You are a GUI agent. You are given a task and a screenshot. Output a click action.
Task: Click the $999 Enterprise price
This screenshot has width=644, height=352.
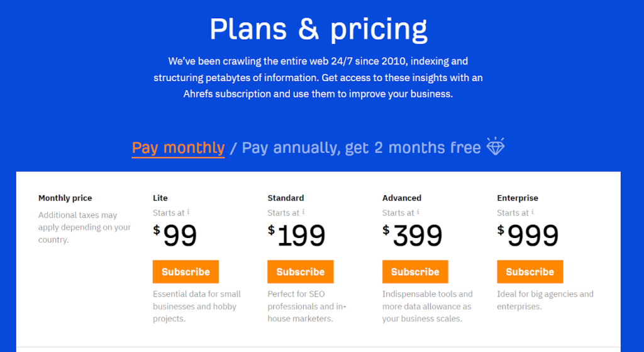[x=528, y=236]
